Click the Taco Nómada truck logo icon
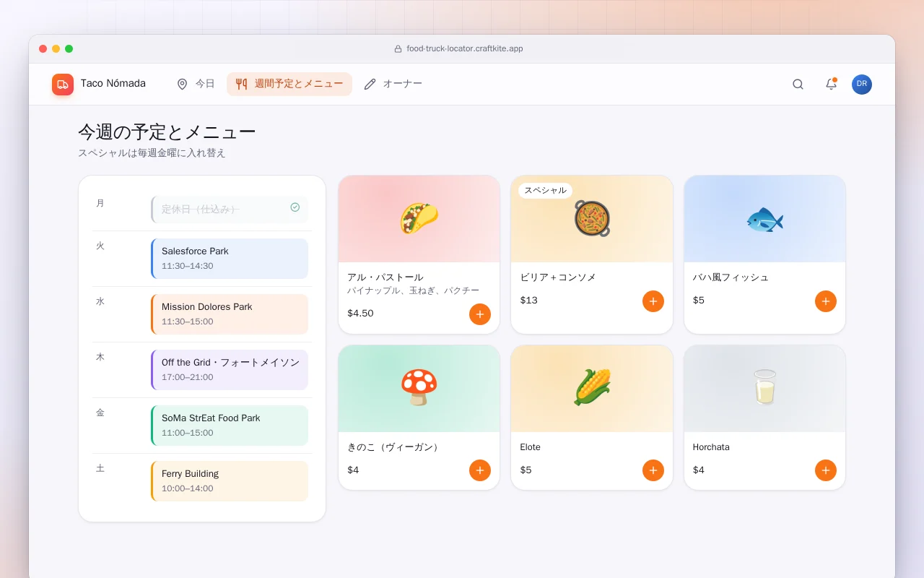The width and height of the screenshot is (924, 578). [x=63, y=85]
